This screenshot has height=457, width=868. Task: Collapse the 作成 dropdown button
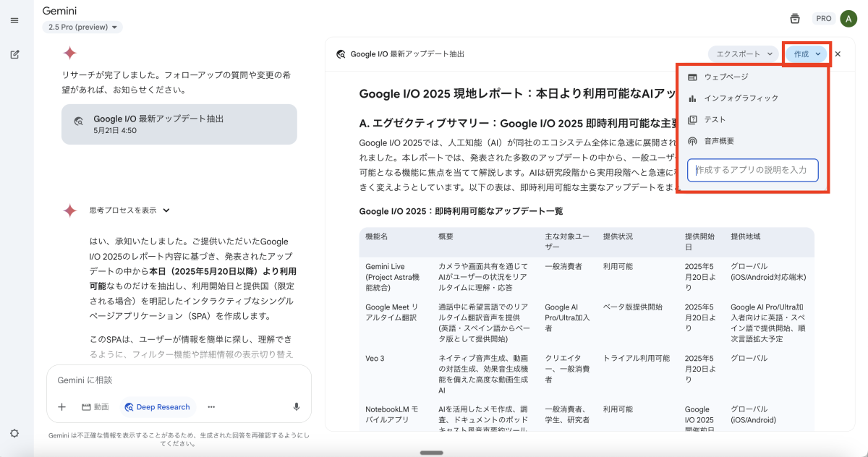tap(807, 54)
